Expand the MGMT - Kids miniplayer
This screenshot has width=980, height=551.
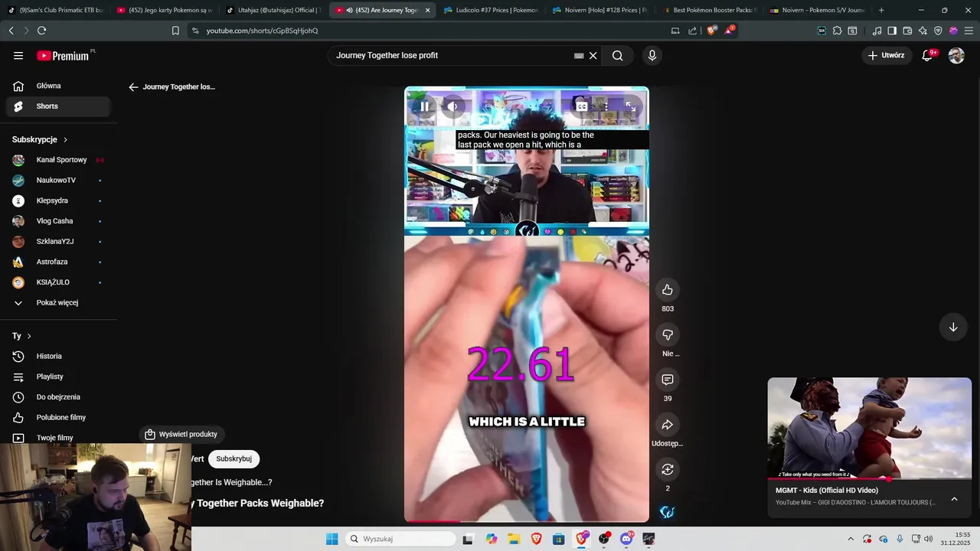point(954,499)
